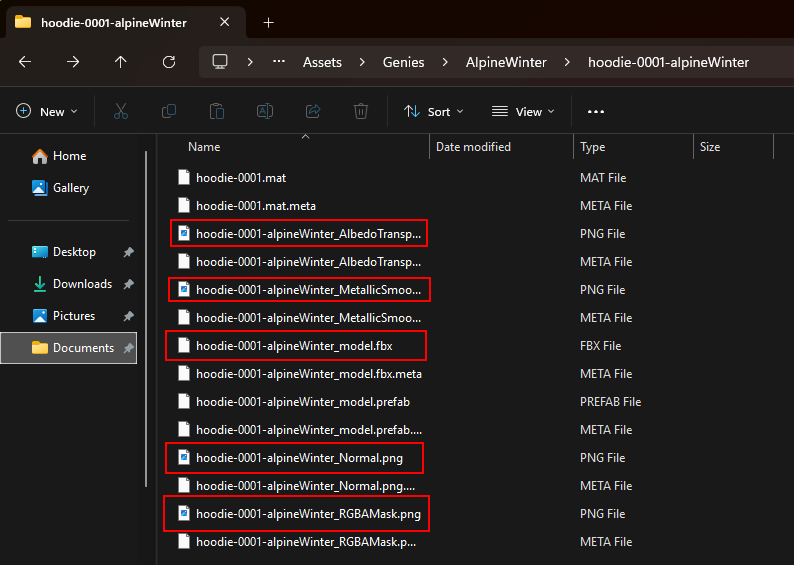Click the Cut scissors icon
The height and width of the screenshot is (565, 794).
[121, 111]
